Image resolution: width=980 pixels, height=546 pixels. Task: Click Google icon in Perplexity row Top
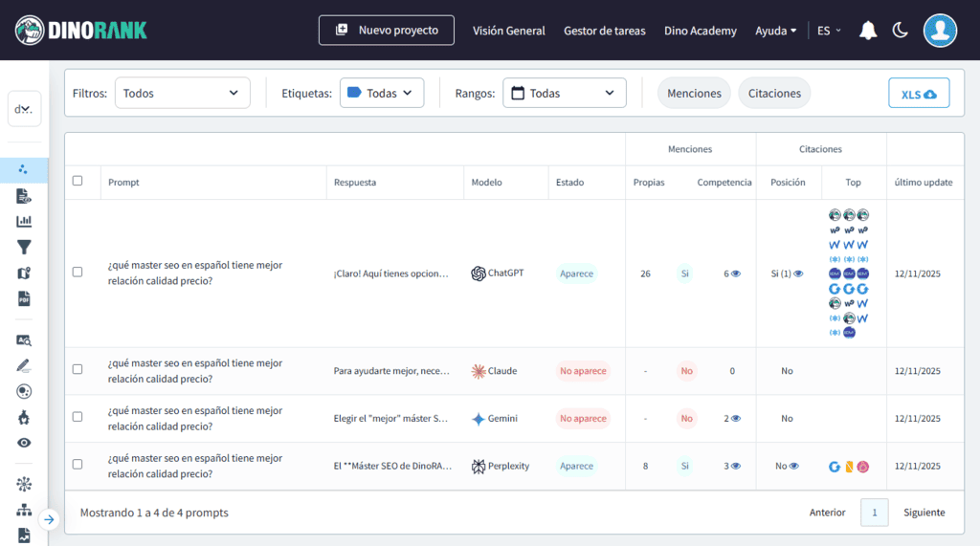pyautogui.click(x=835, y=467)
